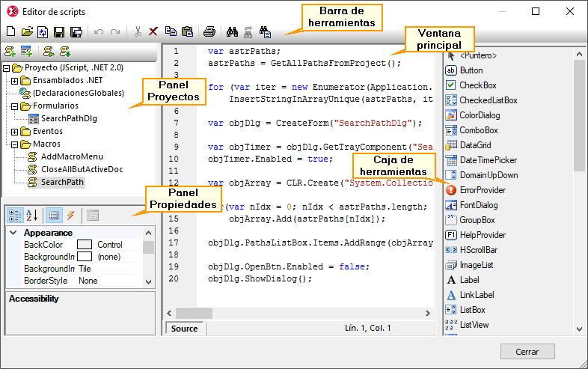Switch properties to Alphabetical sort

32,216
